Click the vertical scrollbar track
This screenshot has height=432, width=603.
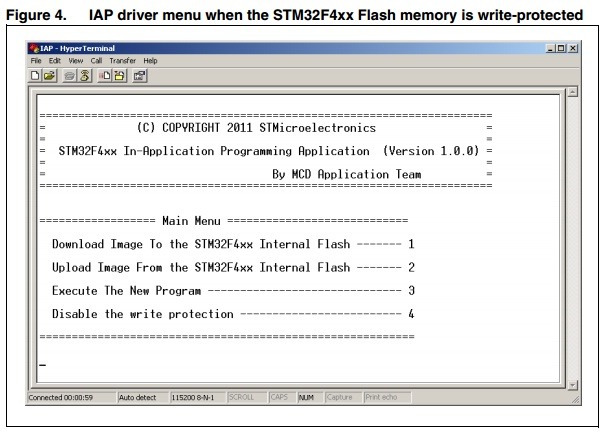pyautogui.click(x=573, y=239)
